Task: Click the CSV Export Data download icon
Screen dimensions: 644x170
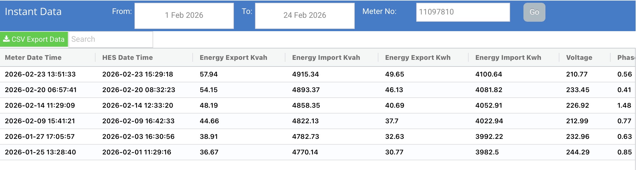Action: pyautogui.click(x=6, y=39)
